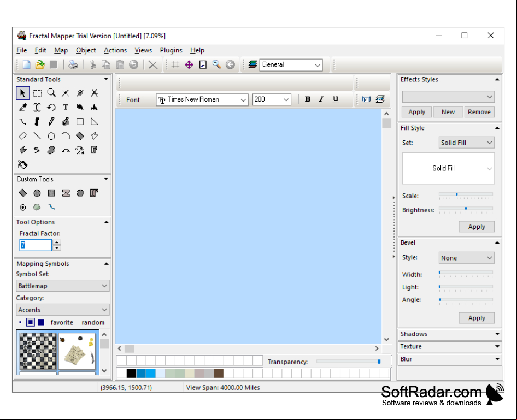Open the Fill Style Set dropdown
Screen dimensions: 517x420
click(x=466, y=143)
